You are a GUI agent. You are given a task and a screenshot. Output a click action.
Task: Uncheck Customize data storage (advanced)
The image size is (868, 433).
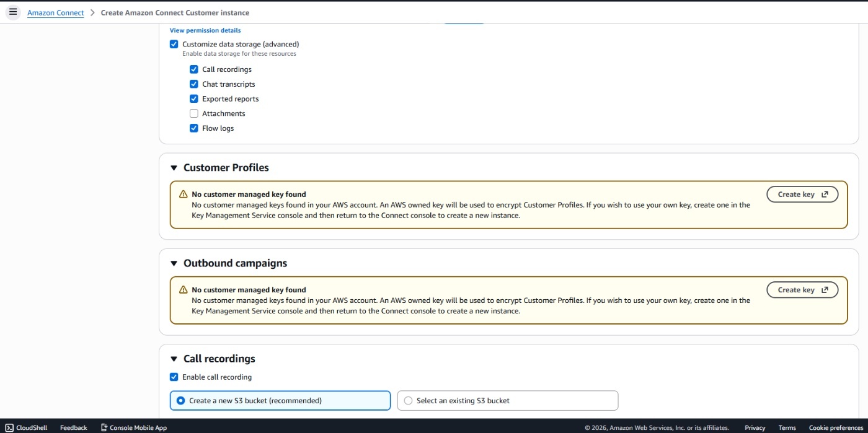click(x=174, y=44)
